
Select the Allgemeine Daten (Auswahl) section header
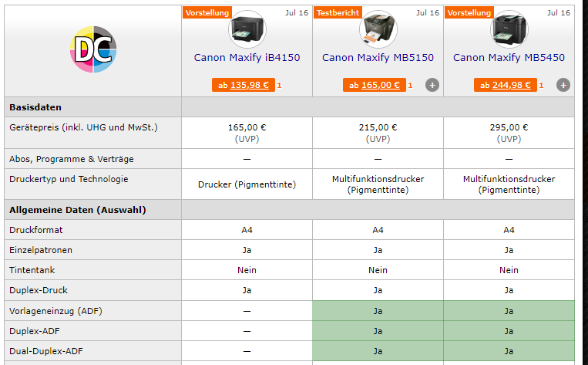coord(78,210)
